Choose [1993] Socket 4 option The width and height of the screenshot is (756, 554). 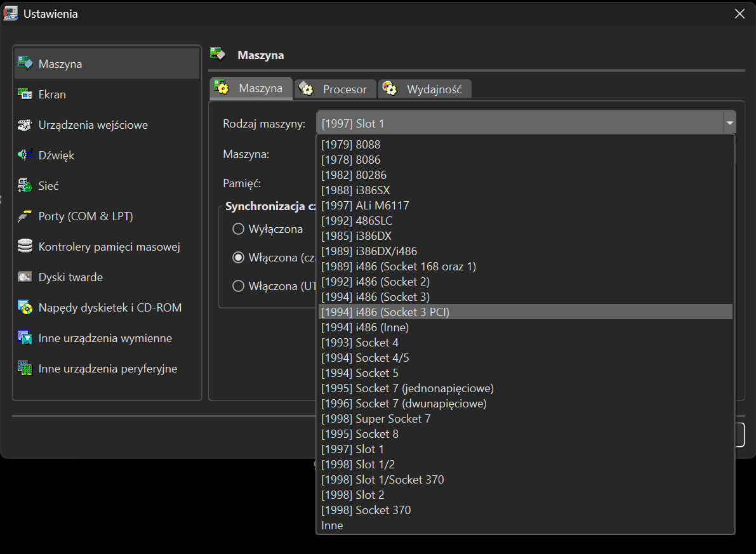click(x=526, y=342)
